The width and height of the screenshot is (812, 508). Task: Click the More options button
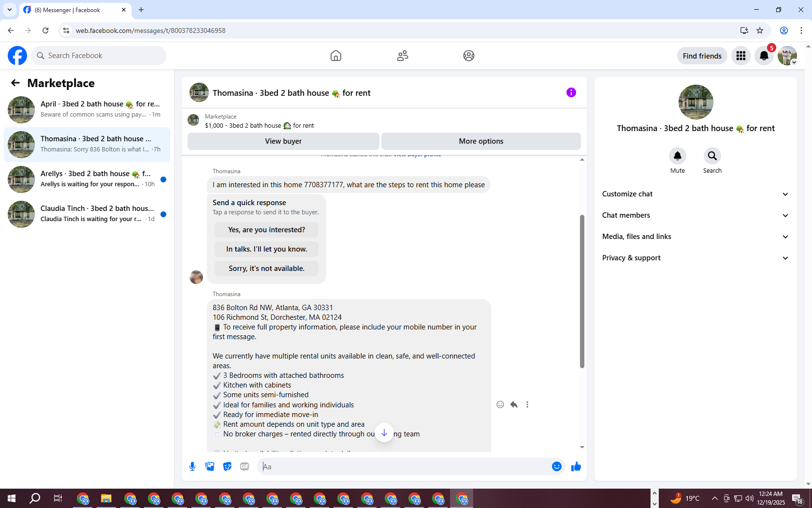[x=481, y=141]
